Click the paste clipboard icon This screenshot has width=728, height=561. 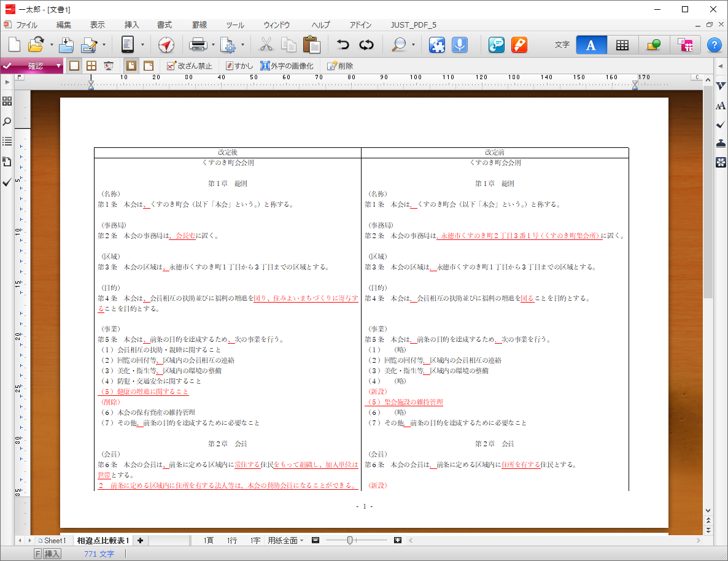pyautogui.click(x=311, y=45)
